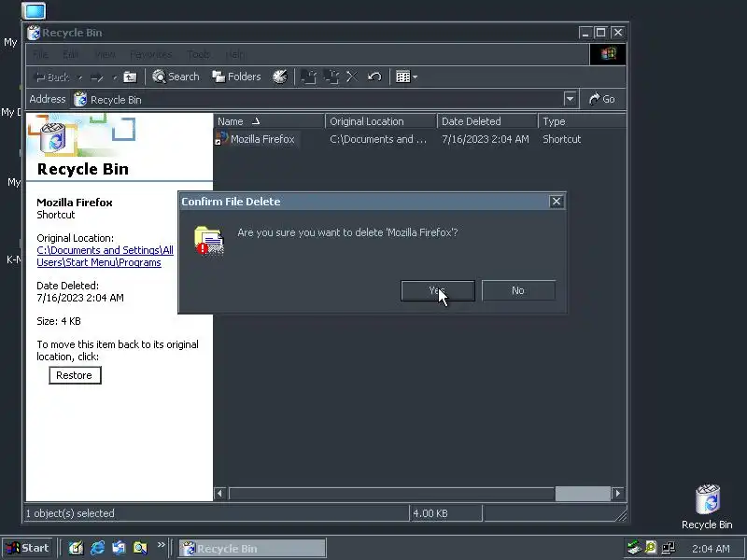This screenshot has width=747, height=560.
Task: Click the History toolbar icon
Action: pos(280,77)
